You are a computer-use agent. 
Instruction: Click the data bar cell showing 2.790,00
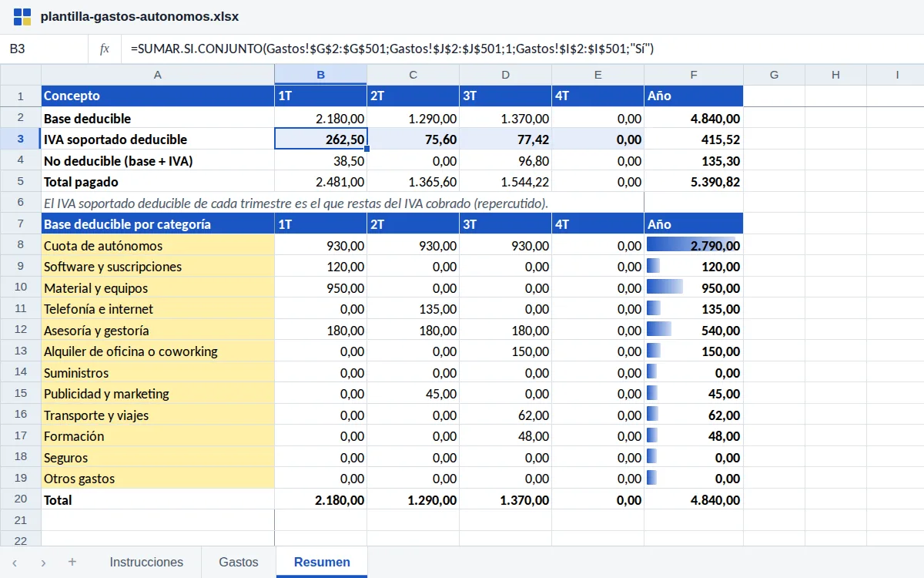click(x=694, y=246)
